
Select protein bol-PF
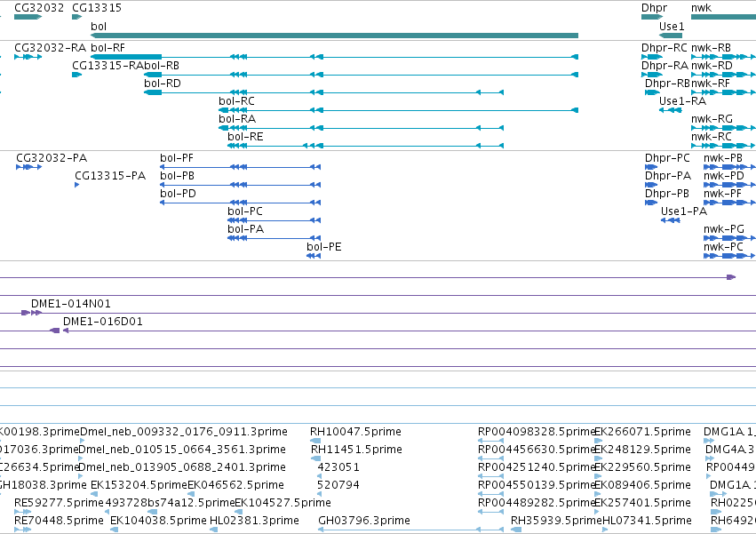(x=240, y=167)
